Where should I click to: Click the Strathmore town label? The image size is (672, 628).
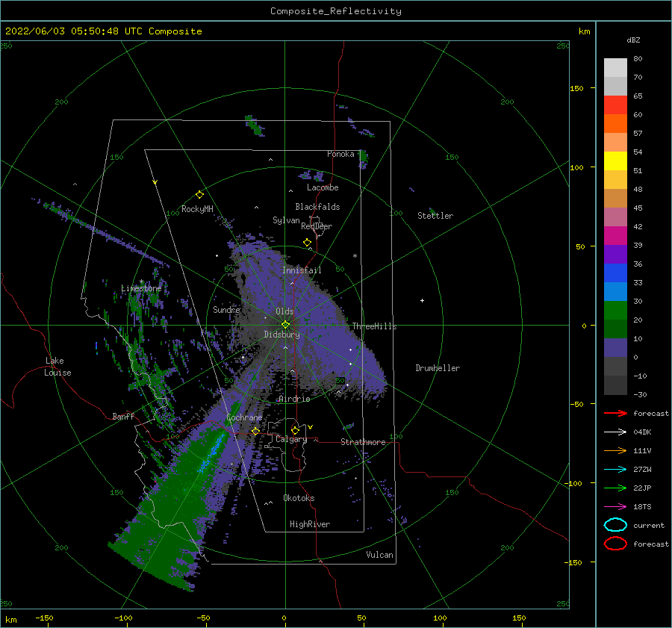(x=363, y=442)
